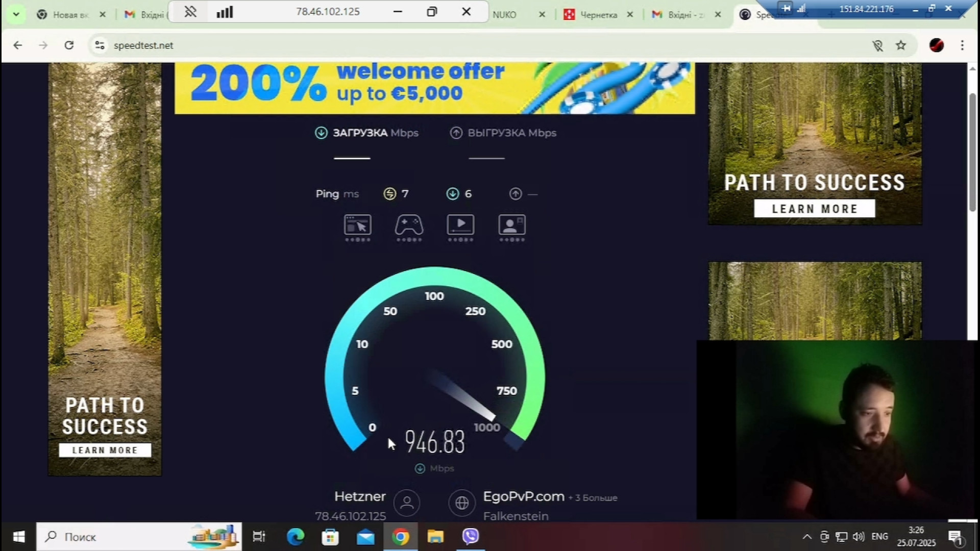This screenshot has height=551, width=980.
Task: Click the page vertical scrollbar thumb
Action: pos(972,153)
